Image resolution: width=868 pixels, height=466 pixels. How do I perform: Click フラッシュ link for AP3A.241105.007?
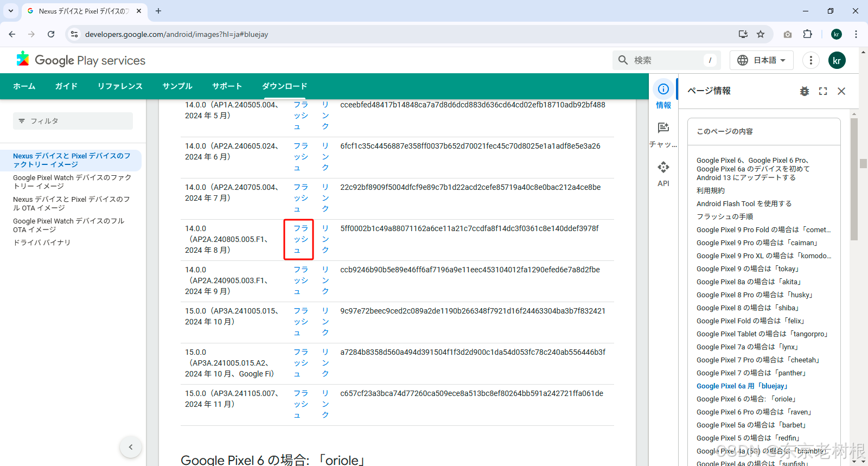(301, 404)
